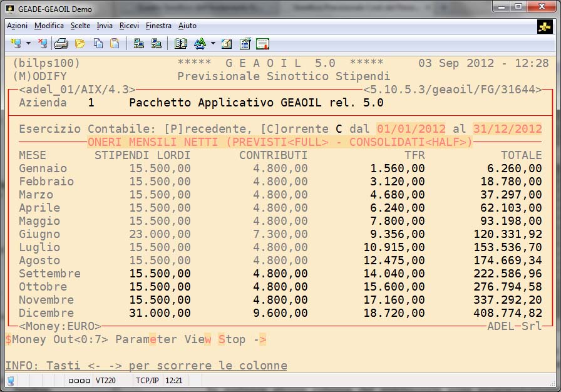Viewport: 561px width, 392px height.
Task: Click the VT220 status bar indicator
Action: pyautogui.click(x=106, y=380)
